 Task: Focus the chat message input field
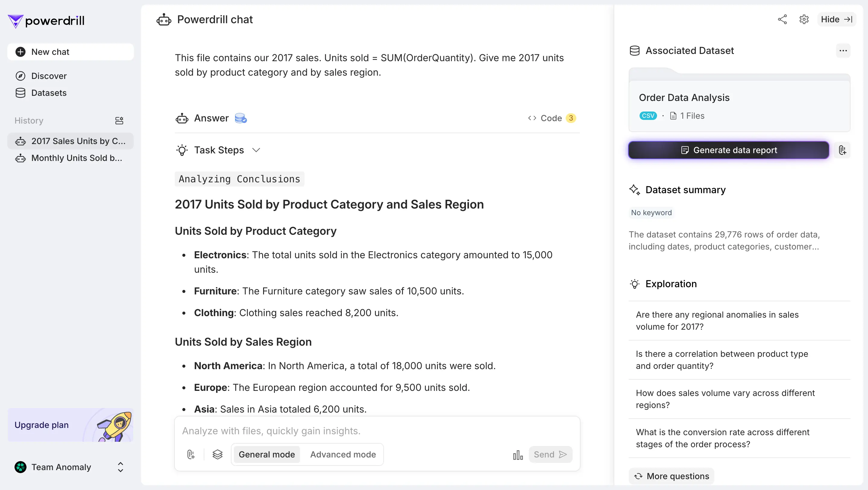tap(377, 431)
